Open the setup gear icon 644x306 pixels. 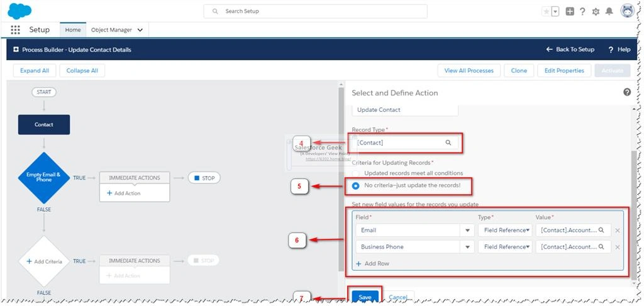point(596,12)
